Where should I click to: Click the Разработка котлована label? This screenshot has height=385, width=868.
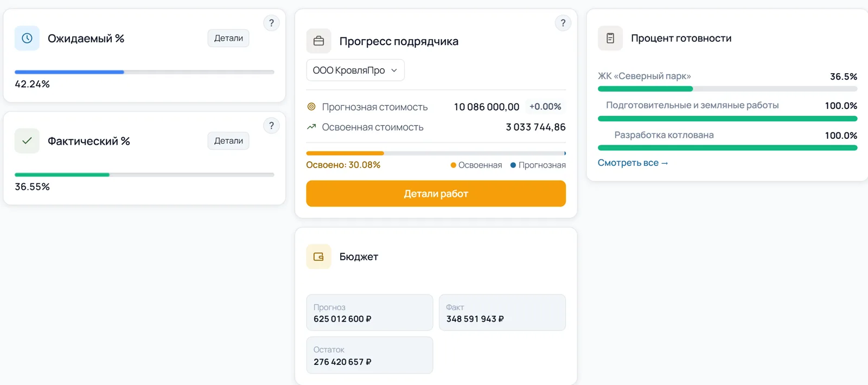pyautogui.click(x=664, y=135)
